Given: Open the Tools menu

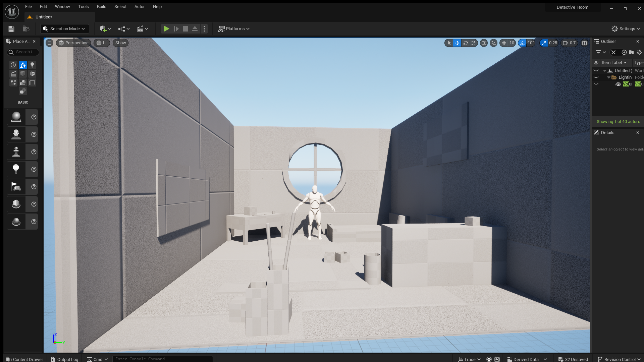Looking at the screenshot, I should tap(83, 7).
